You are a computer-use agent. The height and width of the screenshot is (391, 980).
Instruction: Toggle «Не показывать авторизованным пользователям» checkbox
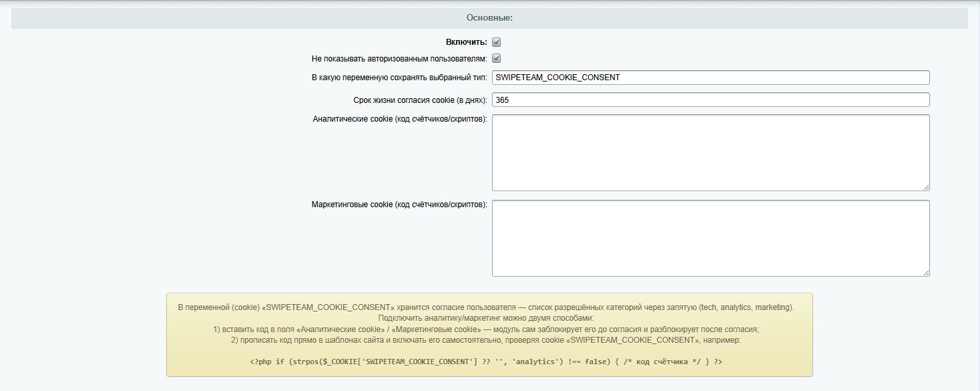click(x=497, y=58)
